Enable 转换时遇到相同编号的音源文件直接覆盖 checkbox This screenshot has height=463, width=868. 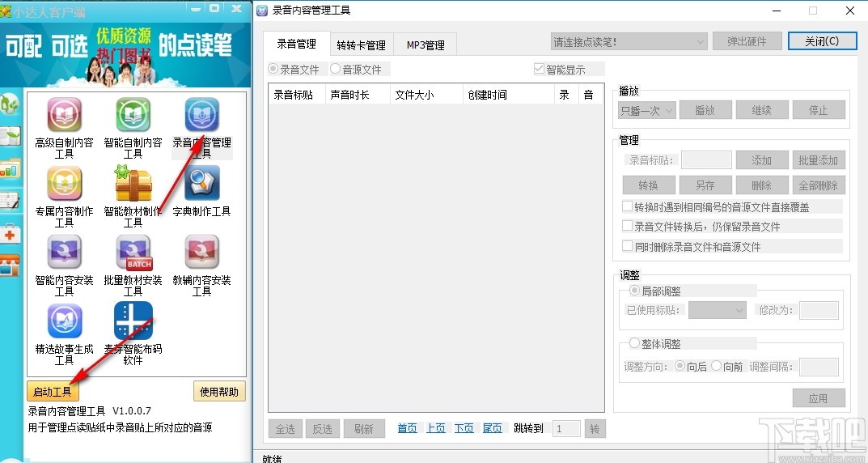point(627,206)
